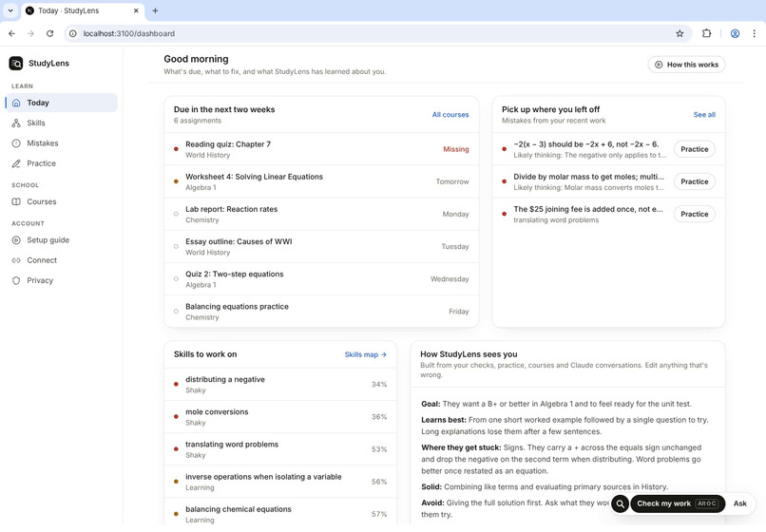
Task: Open Essay outline: Causes of WWI
Action: pos(321,247)
